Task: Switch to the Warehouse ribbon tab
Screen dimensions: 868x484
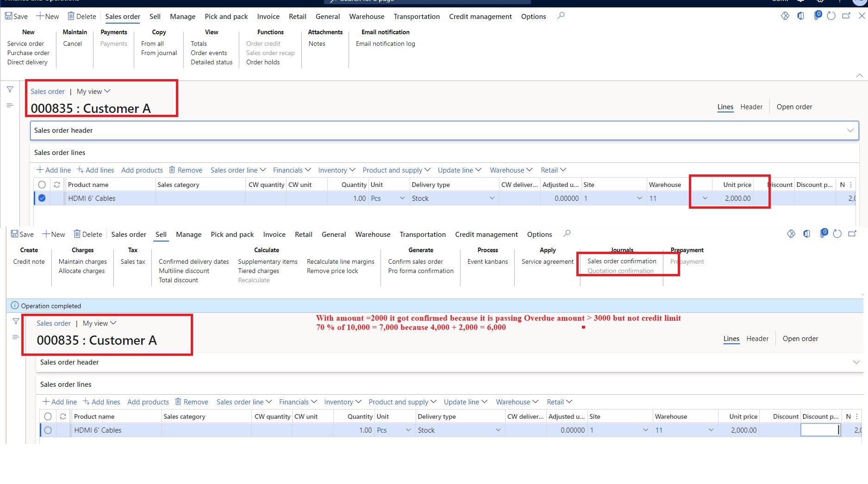Action: coord(366,16)
